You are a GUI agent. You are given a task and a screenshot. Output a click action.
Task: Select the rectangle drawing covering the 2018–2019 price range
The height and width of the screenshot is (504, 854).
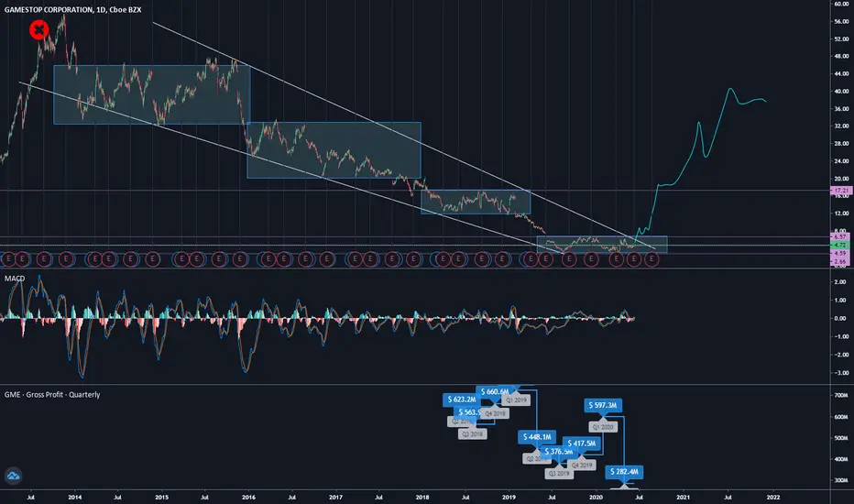click(476, 202)
